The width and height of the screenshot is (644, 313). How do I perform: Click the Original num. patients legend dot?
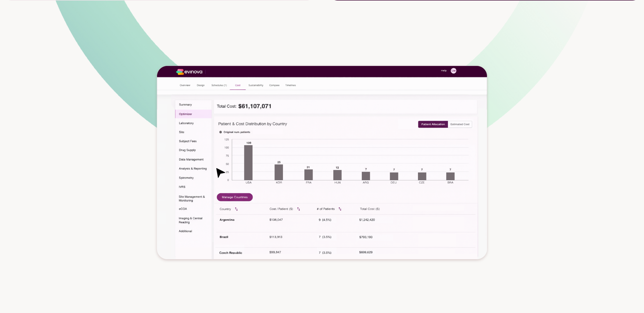220,132
